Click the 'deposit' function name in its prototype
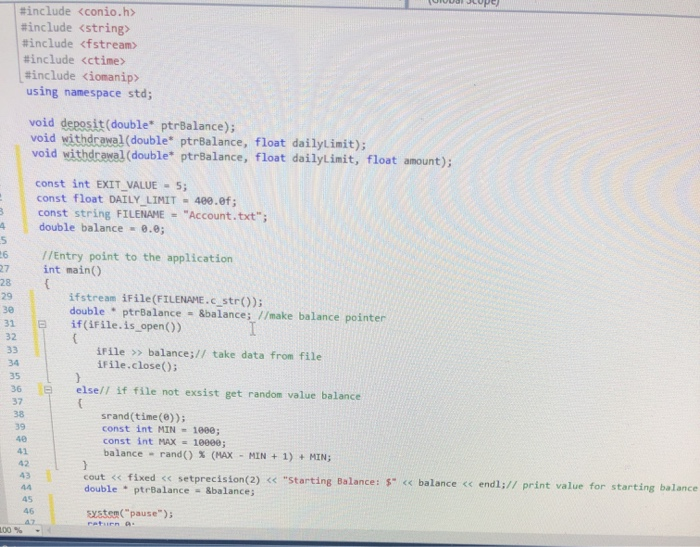The image size is (700, 547). tap(82, 124)
